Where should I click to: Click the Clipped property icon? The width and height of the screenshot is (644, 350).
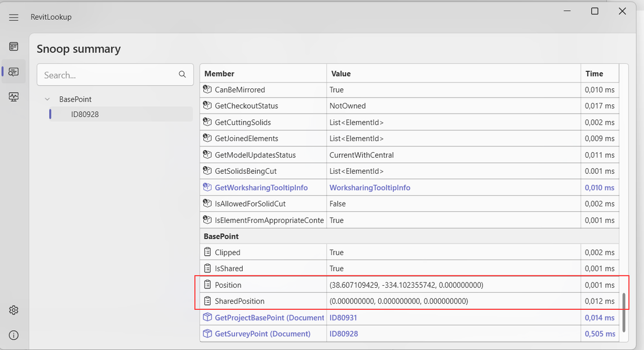pyautogui.click(x=208, y=252)
